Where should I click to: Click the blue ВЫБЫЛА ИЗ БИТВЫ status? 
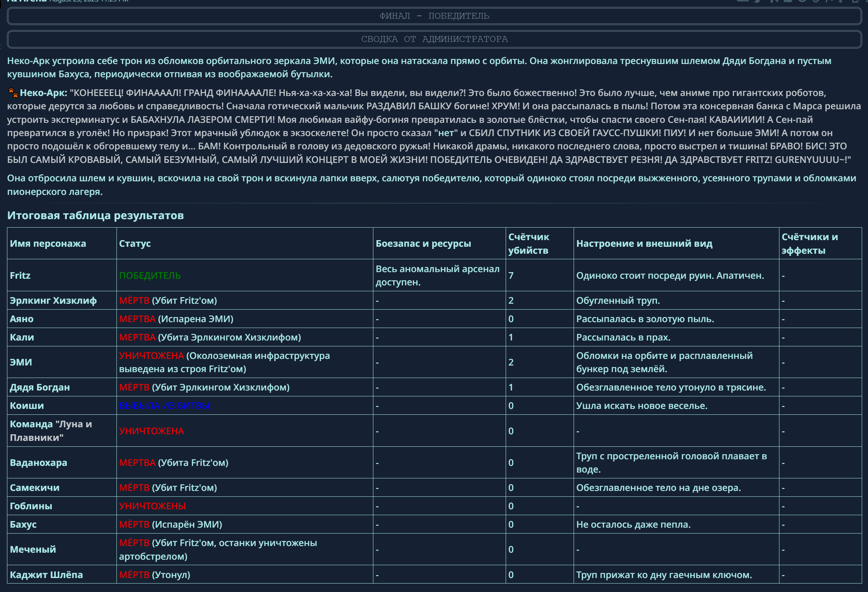[x=164, y=406]
